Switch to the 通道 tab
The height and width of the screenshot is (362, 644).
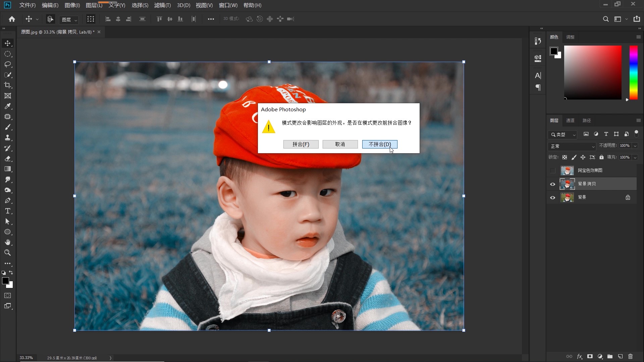tap(570, 120)
